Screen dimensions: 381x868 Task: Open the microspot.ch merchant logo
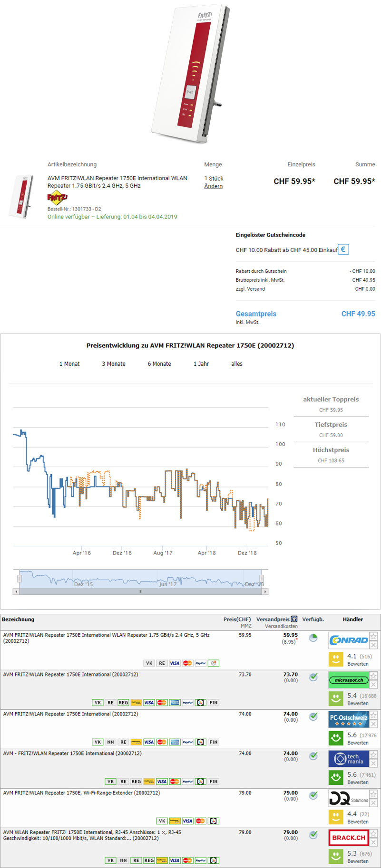click(x=348, y=680)
